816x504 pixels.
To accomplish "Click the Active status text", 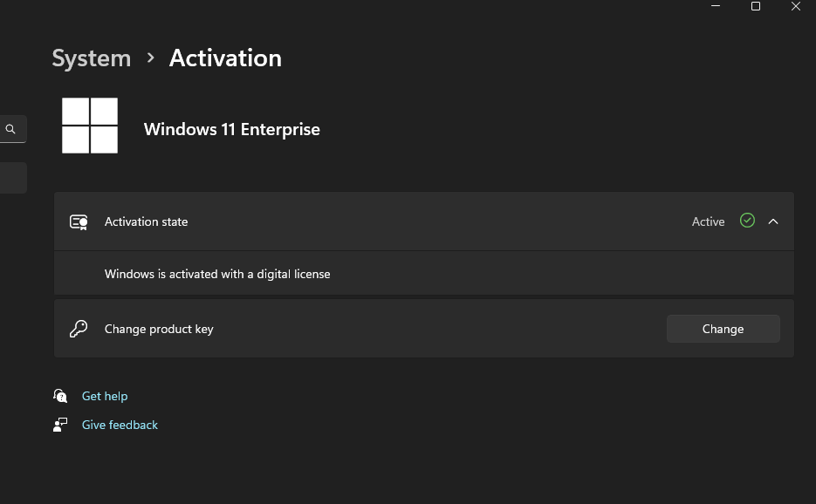I will pos(708,221).
